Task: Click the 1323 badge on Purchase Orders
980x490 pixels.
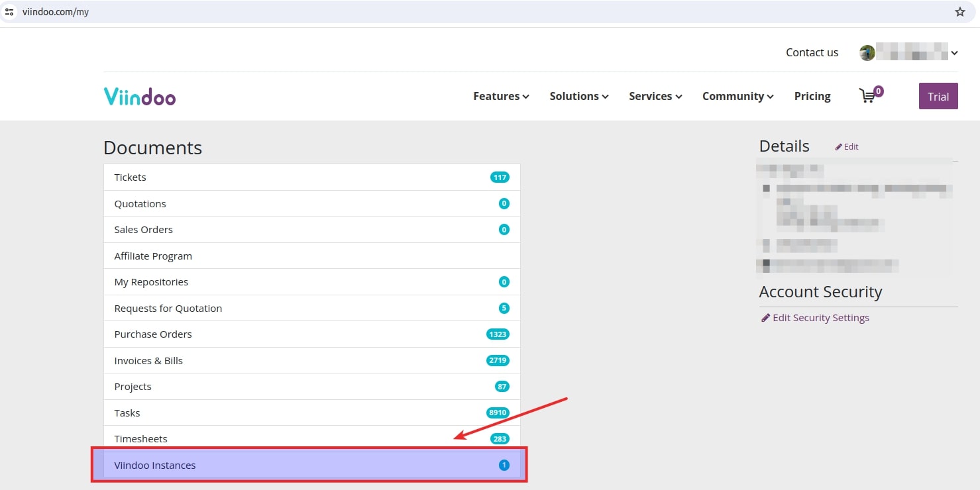Action: coord(498,334)
